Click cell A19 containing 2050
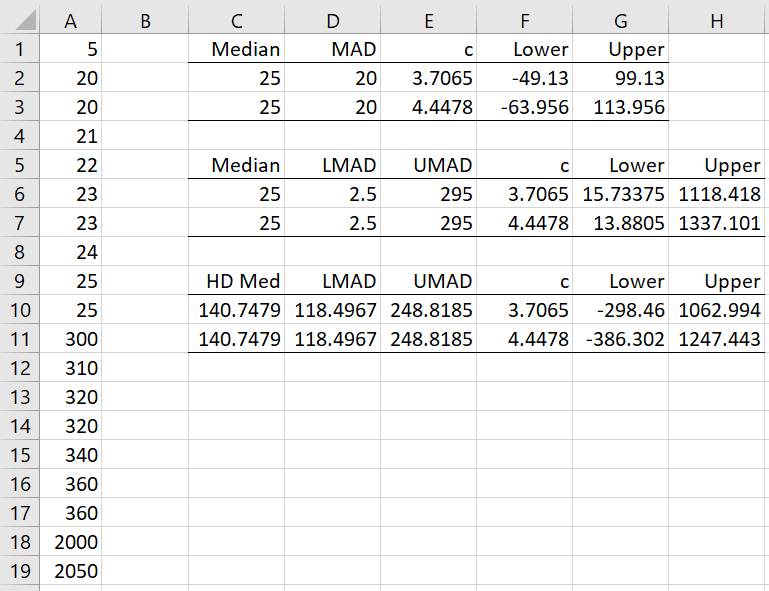Viewport: 769px width, 591px height. [71, 571]
